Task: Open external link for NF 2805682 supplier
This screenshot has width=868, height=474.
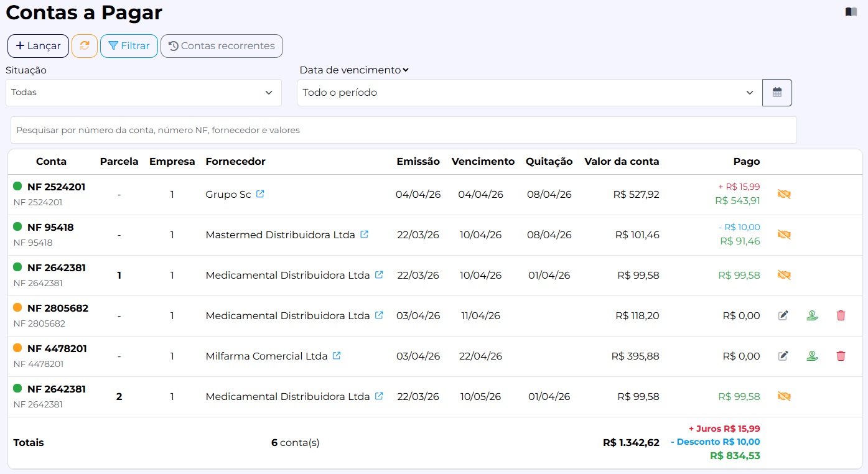Action: coord(379,315)
